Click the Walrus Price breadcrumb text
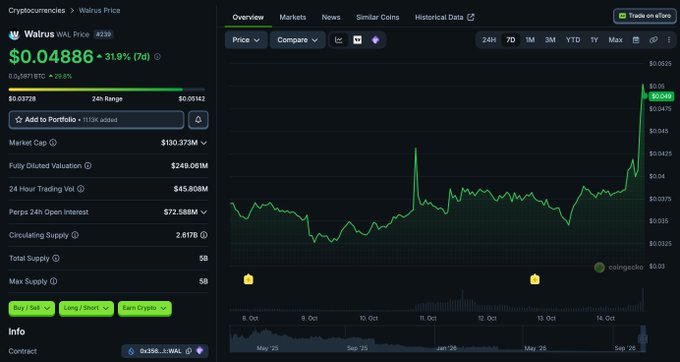The image size is (680, 362). (99, 10)
